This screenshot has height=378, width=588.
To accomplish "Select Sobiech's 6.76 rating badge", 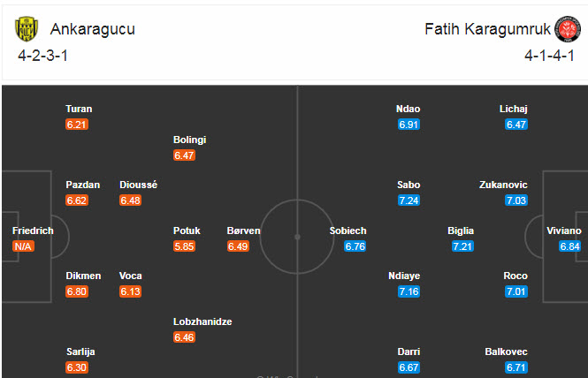I will tap(355, 246).
